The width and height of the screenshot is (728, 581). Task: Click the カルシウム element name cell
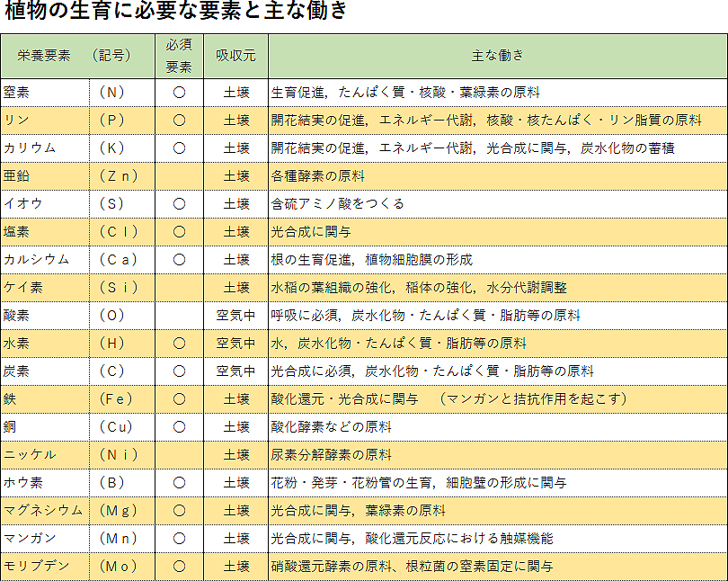pyautogui.click(x=45, y=260)
